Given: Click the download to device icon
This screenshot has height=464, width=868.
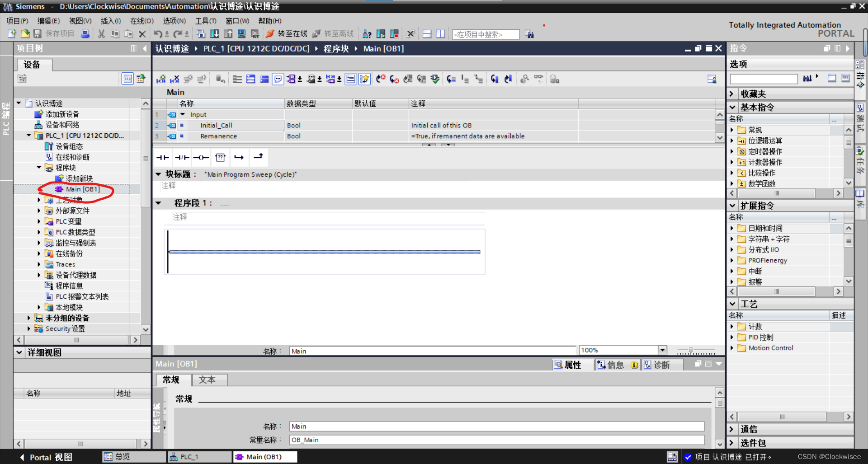Looking at the screenshot, I should click(215, 34).
